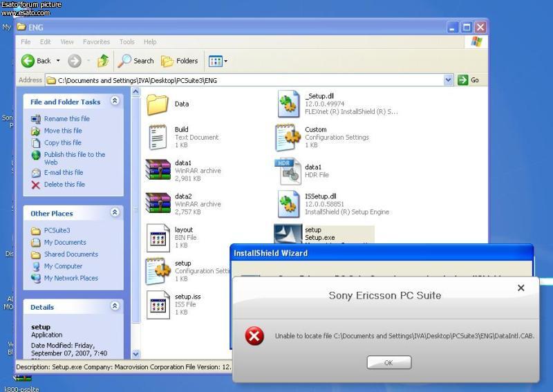Viewport: 553px width, 392px height.
Task: Click the Go button
Action: pos(469,80)
